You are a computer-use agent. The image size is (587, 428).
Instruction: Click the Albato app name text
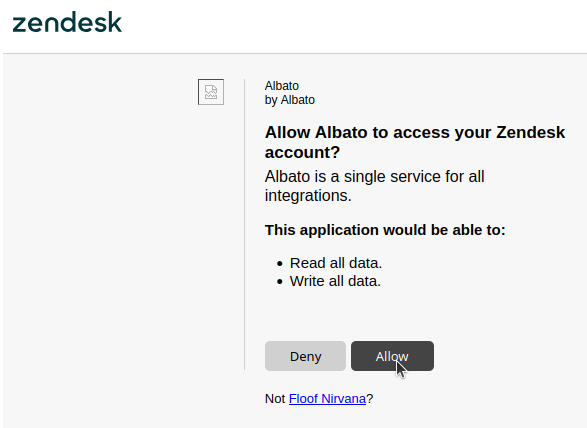282,86
